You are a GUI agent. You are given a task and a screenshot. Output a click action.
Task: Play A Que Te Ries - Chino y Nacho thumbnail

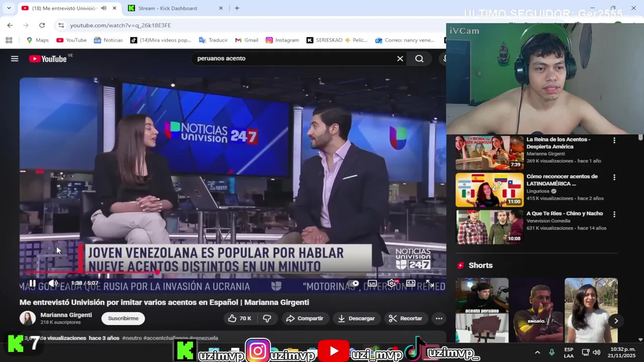pyautogui.click(x=490, y=227)
